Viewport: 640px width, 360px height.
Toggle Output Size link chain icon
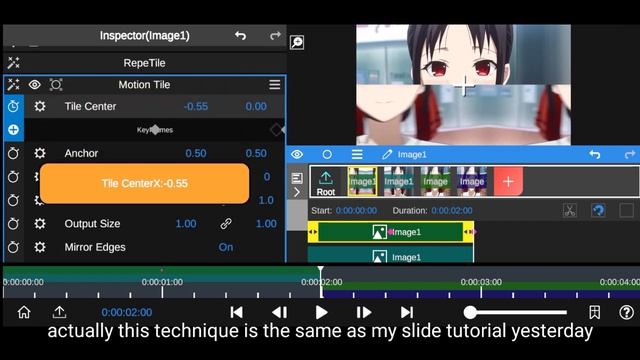click(226, 224)
